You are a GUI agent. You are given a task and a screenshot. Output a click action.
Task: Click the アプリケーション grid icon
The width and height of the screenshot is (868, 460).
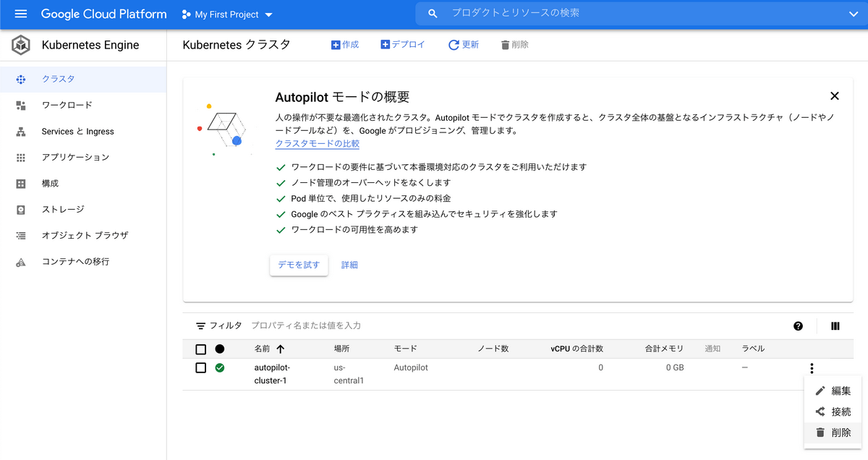pyautogui.click(x=20, y=157)
